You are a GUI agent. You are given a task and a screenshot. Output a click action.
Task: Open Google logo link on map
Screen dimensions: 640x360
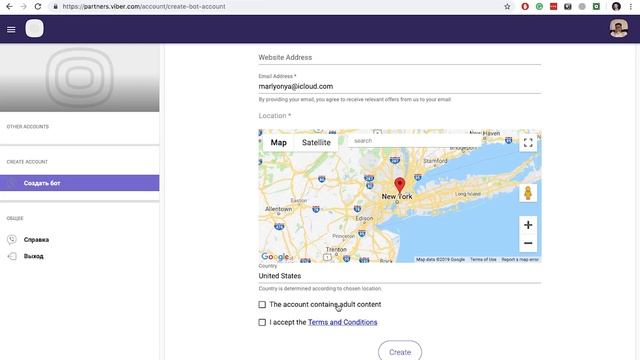pyautogui.click(x=276, y=256)
